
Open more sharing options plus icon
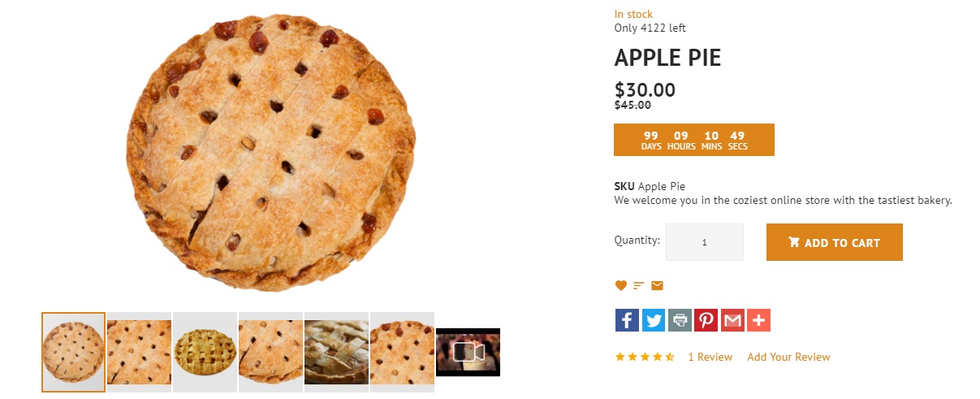click(758, 320)
